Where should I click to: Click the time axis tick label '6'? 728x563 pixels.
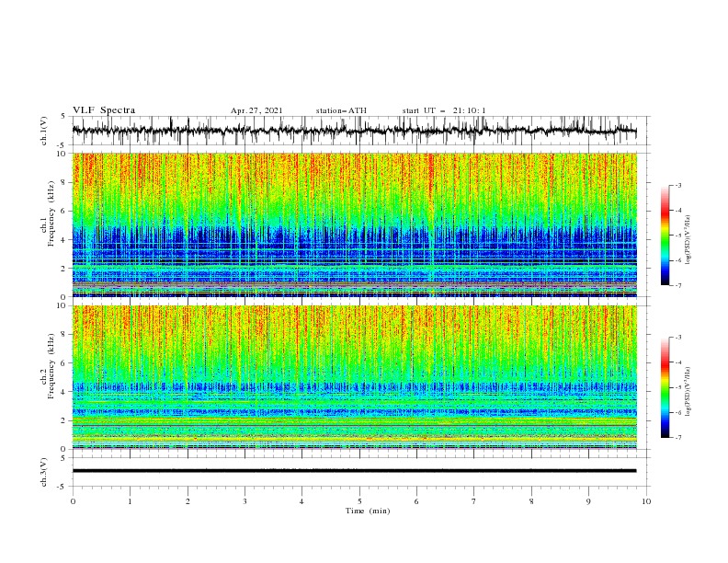[416, 501]
